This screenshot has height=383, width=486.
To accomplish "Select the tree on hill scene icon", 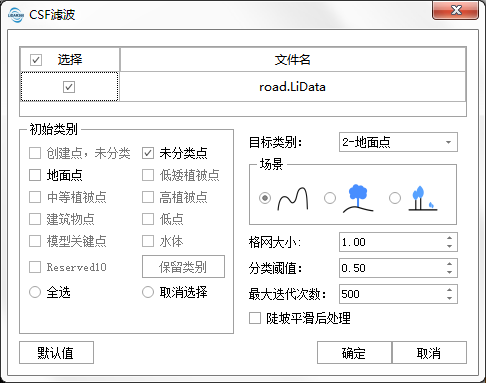I will [x=358, y=199].
